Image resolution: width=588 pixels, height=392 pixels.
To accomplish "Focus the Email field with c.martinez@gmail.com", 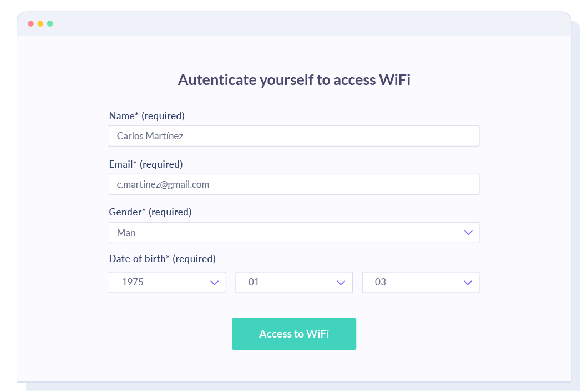I will [x=294, y=184].
